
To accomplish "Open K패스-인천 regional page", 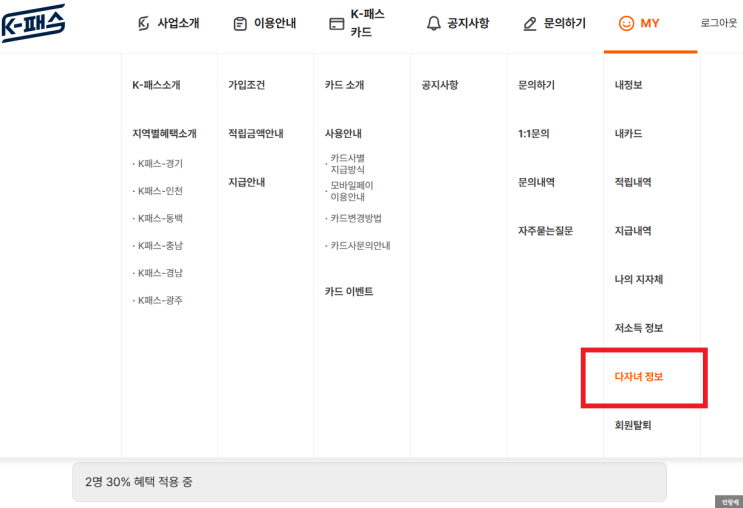I will [160, 191].
